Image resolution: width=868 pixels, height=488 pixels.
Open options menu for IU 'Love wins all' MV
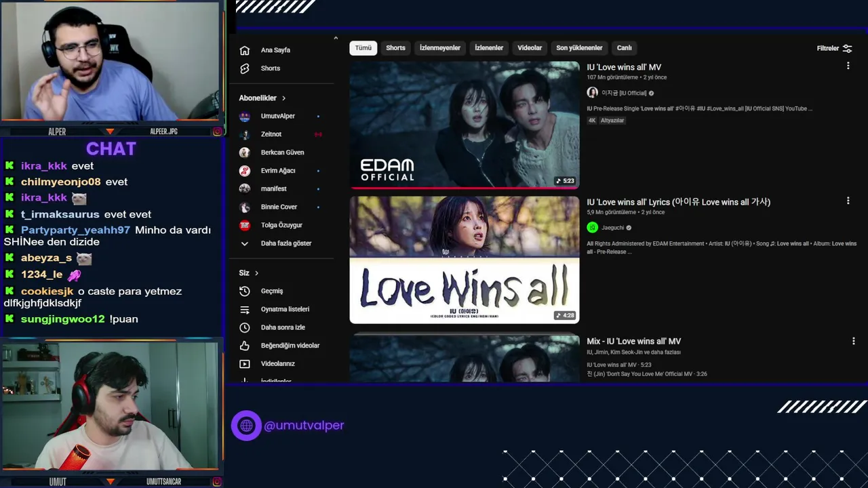tap(848, 66)
